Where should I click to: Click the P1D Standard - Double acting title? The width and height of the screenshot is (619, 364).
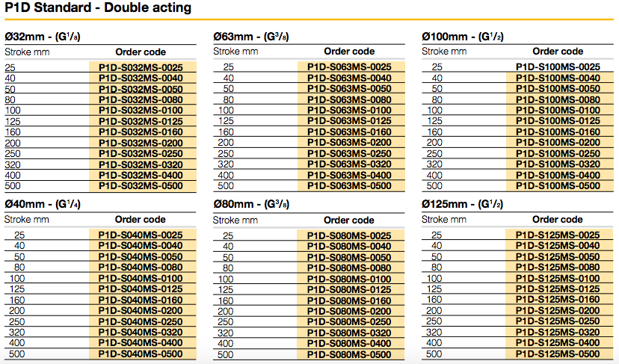[98, 9]
